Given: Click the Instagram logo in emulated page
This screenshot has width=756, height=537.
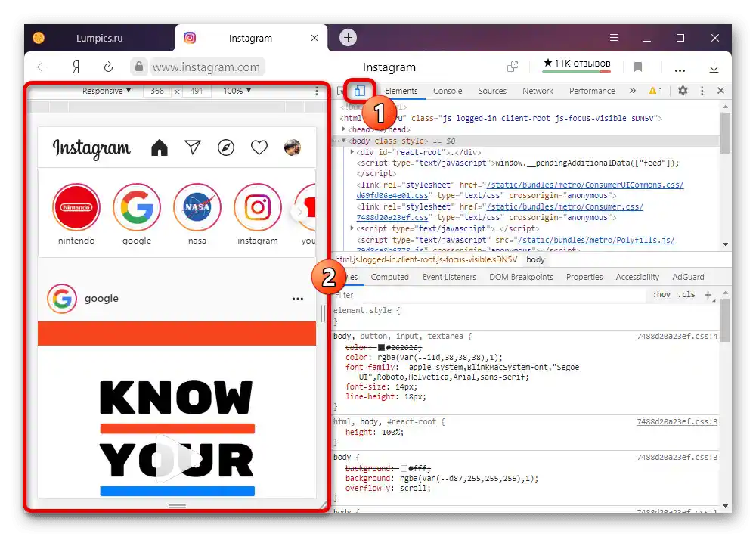Looking at the screenshot, I should click(91, 148).
